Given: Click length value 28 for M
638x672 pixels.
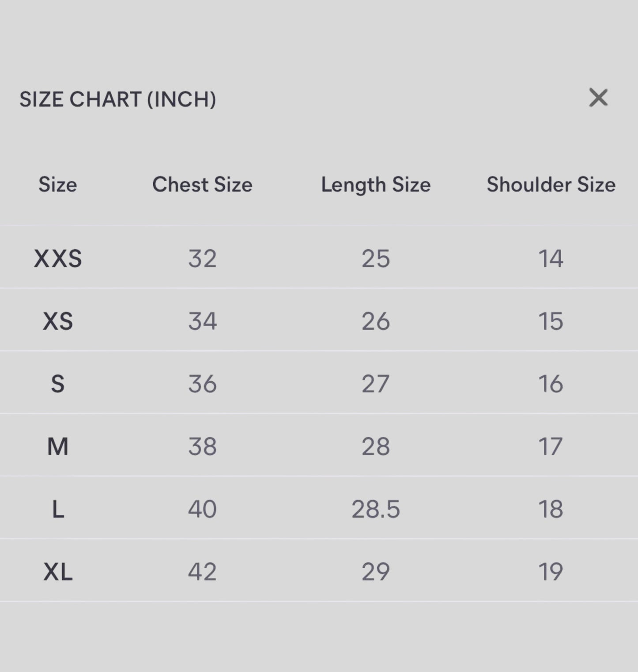Looking at the screenshot, I should (377, 446).
